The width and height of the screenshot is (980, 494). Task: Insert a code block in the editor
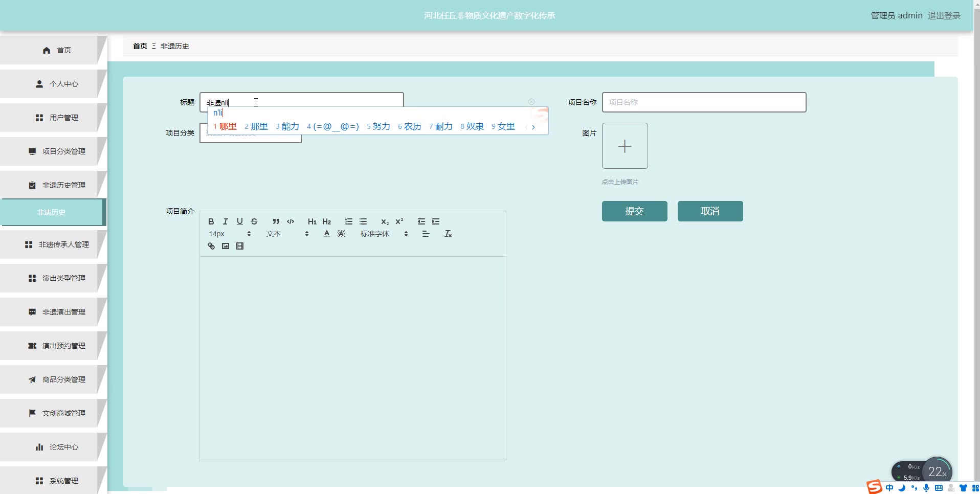(291, 221)
